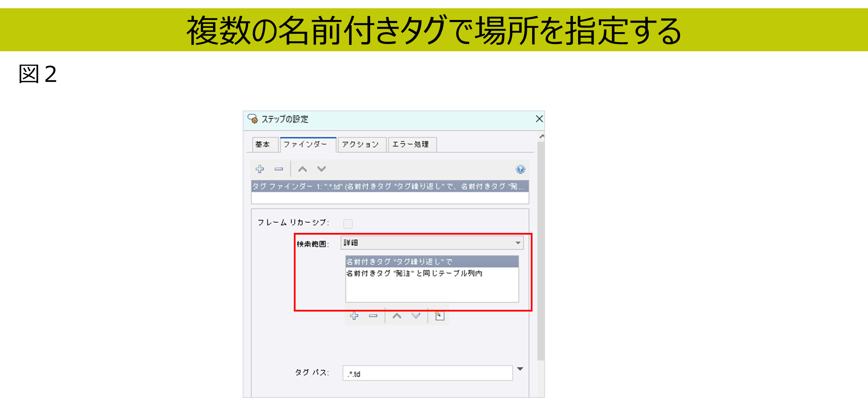Delete the search range entry with the lower minus icon

(373, 316)
